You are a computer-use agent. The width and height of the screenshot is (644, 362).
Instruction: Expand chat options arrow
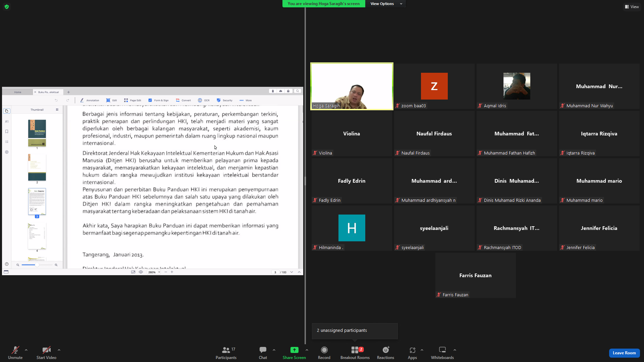point(274,350)
